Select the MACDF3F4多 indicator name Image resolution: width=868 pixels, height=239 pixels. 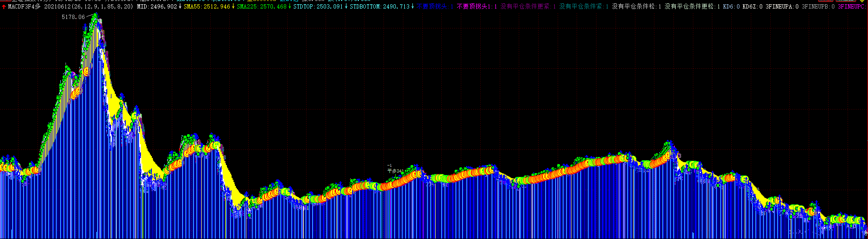(x=24, y=7)
